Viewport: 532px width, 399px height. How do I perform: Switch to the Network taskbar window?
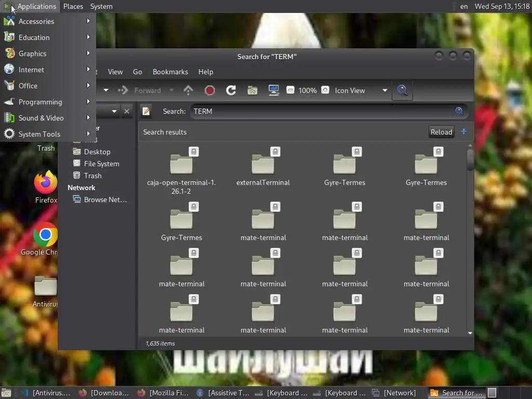[x=394, y=393]
